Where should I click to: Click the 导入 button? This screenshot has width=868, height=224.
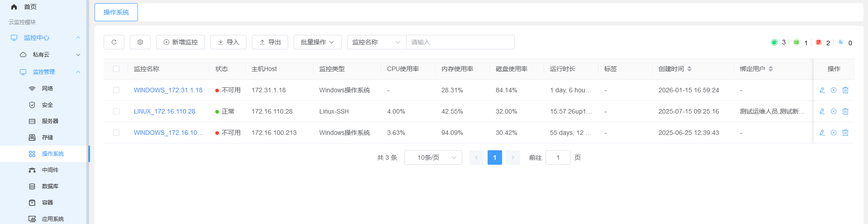point(228,42)
